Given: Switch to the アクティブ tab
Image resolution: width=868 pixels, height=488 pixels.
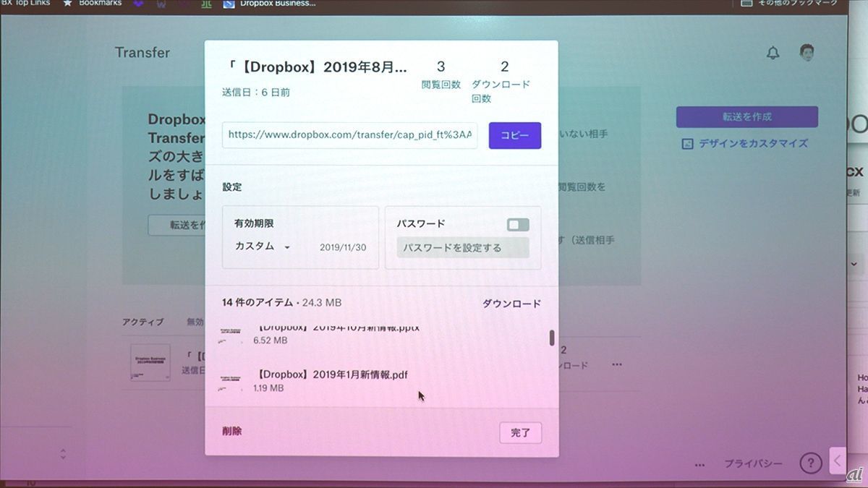Looking at the screenshot, I should pos(142,322).
